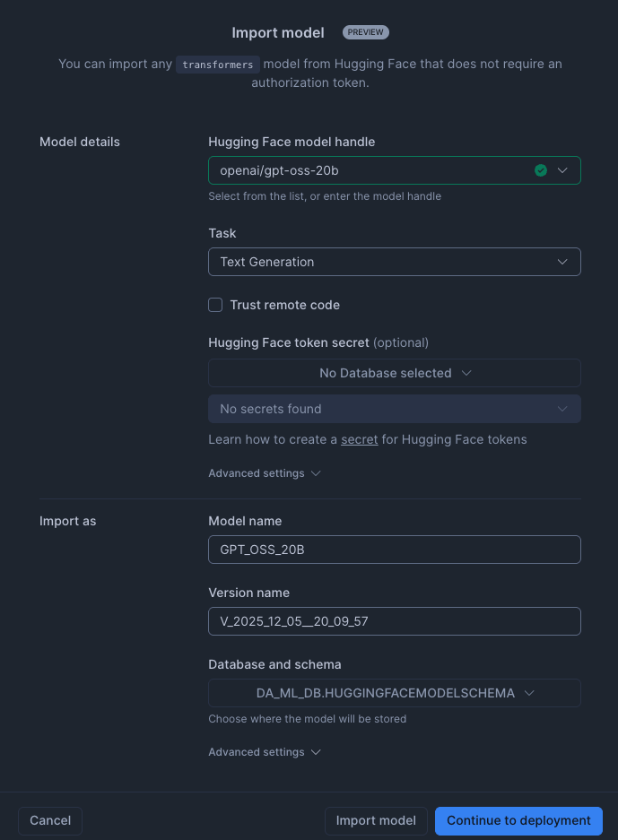This screenshot has width=618, height=840.
Task: Click the chevron next to DA_ML_DB.HUGGINGFACEMODELSCHEMA
Action: [x=529, y=693]
